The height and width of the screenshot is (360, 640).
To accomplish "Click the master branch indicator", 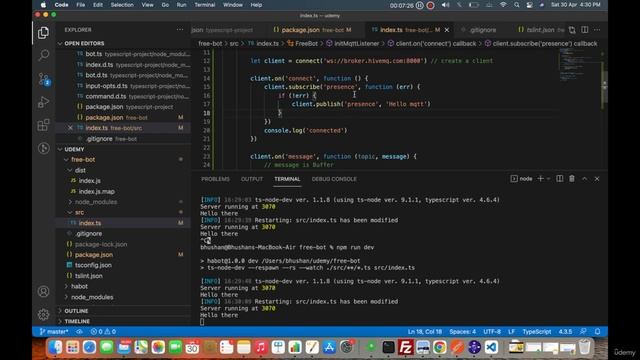I will point(54,331).
